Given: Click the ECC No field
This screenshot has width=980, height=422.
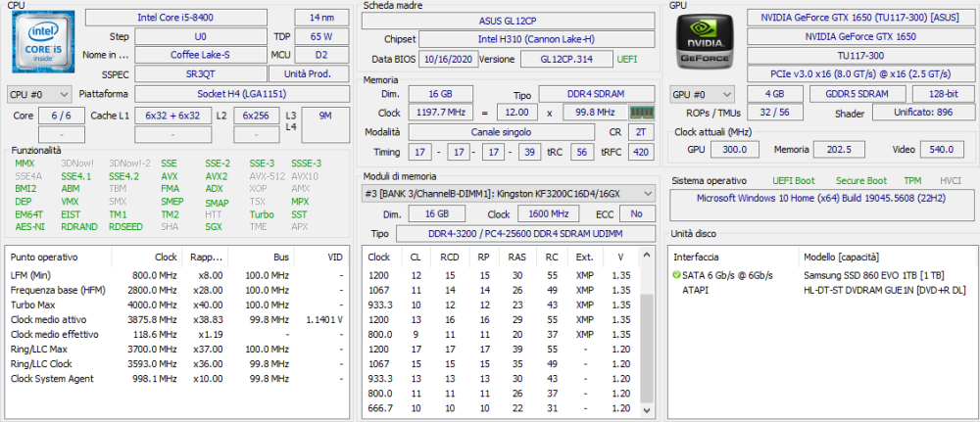Looking at the screenshot, I should coord(636,213).
